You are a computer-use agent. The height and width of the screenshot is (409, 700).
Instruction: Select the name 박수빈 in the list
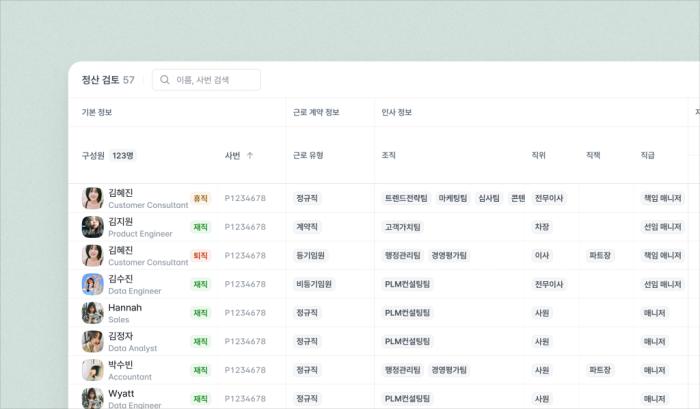121,364
